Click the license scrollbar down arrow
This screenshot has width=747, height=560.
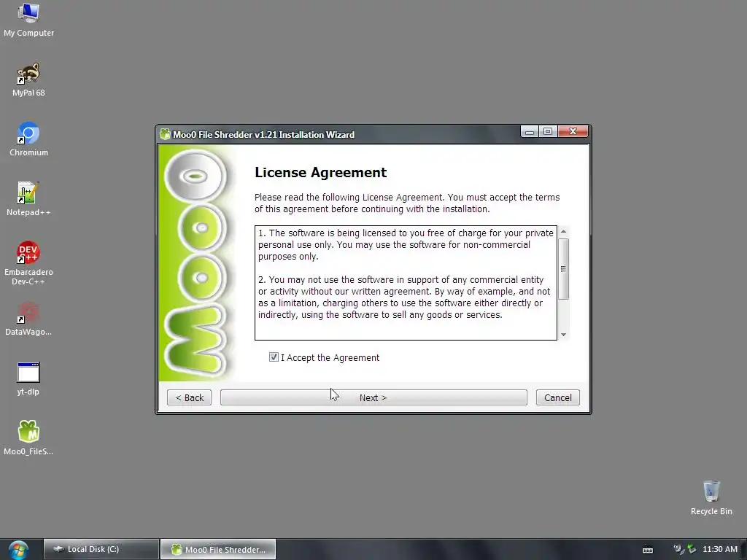[564, 334]
